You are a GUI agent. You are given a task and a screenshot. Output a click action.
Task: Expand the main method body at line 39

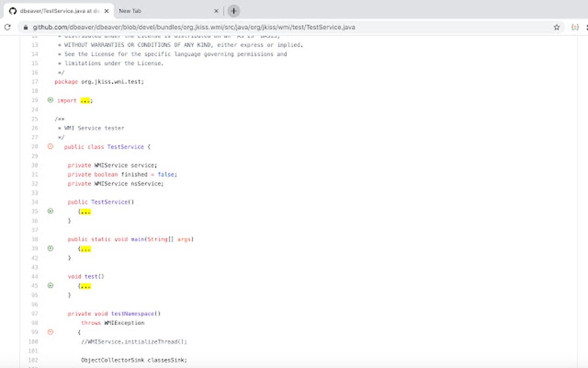[x=50, y=249]
